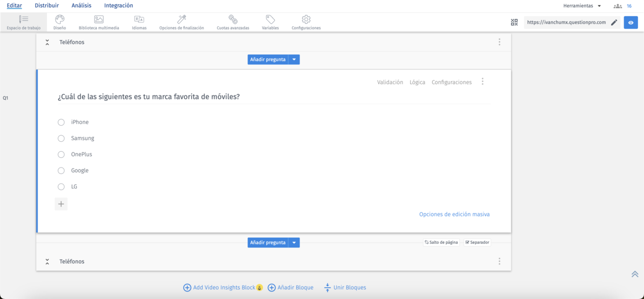Click the Unir Bloques label

click(350, 288)
